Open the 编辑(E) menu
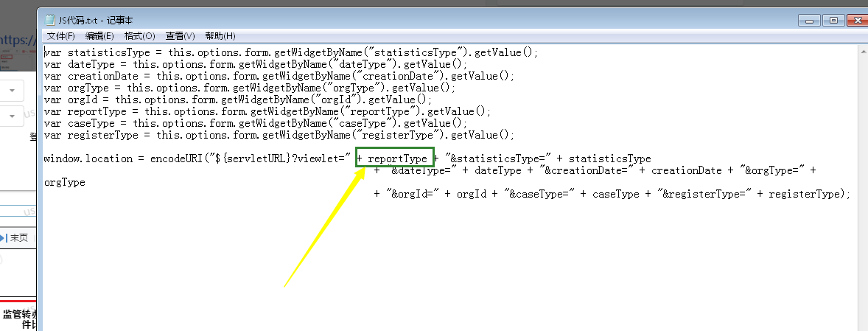This screenshot has width=868, height=331. pos(99,36)
